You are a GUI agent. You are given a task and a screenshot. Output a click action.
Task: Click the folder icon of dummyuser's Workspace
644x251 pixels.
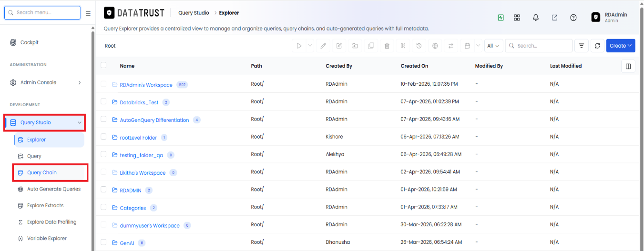[x=115, y=225]
